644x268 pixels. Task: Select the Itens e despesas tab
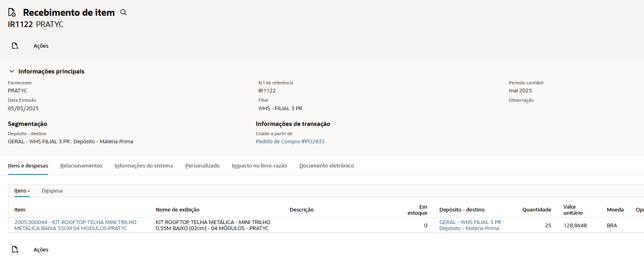tap(28, 166)
